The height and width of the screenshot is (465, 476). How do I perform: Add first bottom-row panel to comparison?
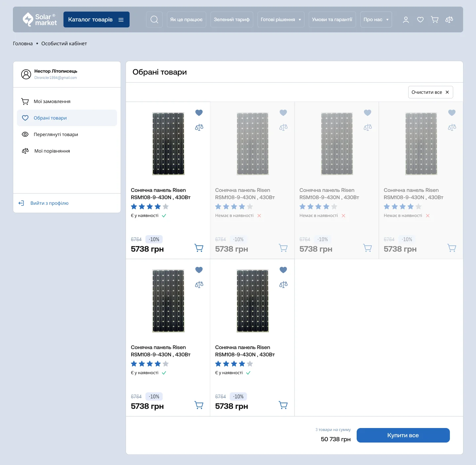pos(199,284)
